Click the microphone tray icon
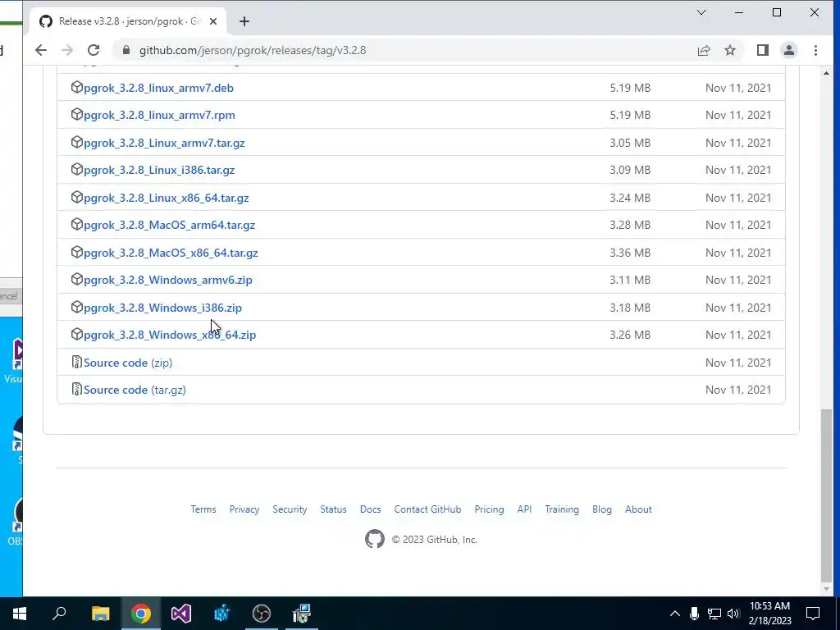 tap(694, 614)
